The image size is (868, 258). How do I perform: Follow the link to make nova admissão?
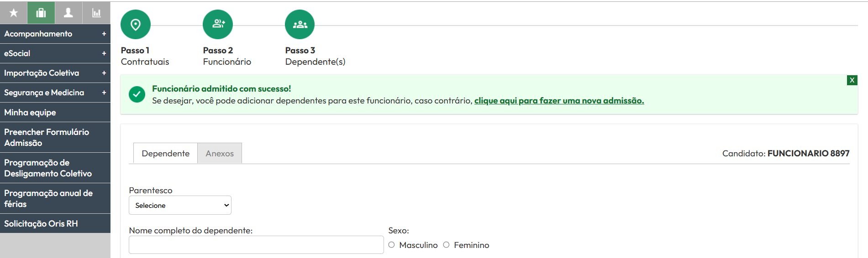[559, 101]
